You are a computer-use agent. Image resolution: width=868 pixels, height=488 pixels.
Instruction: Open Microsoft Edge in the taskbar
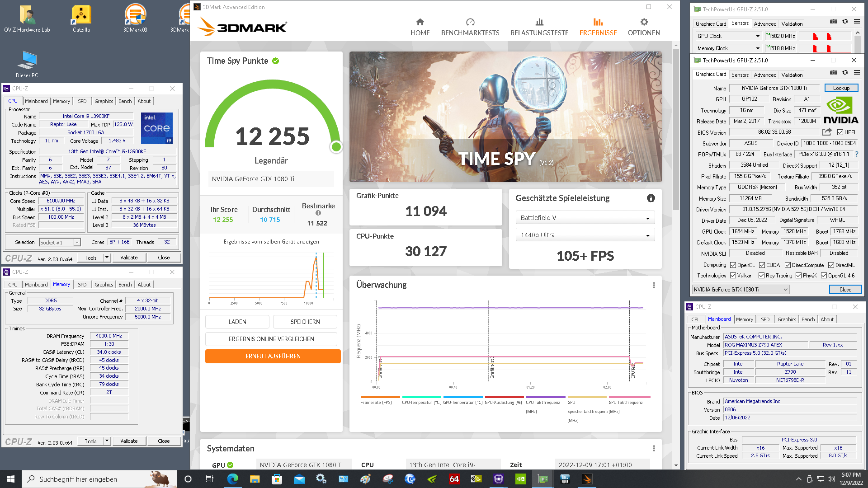coord(232,479)
